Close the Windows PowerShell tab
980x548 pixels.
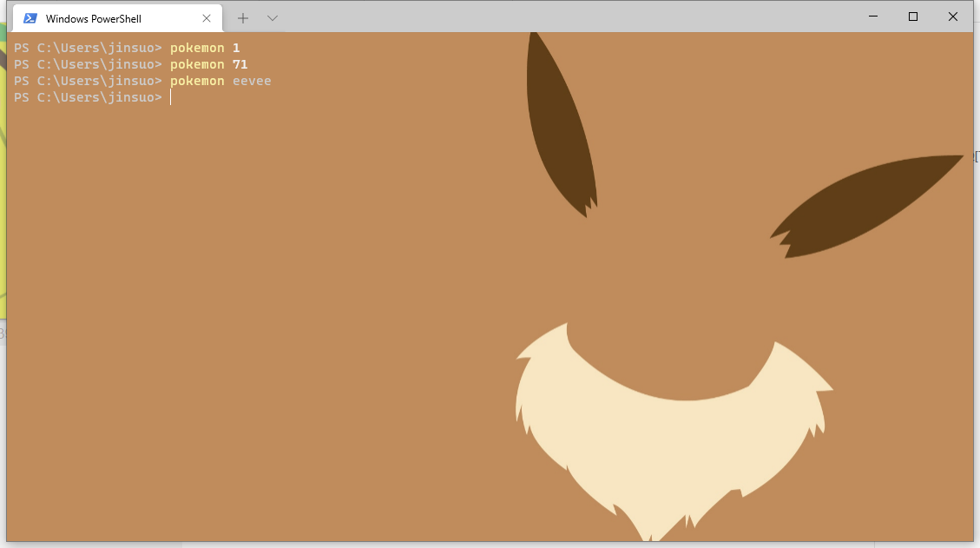coord(207,18)
